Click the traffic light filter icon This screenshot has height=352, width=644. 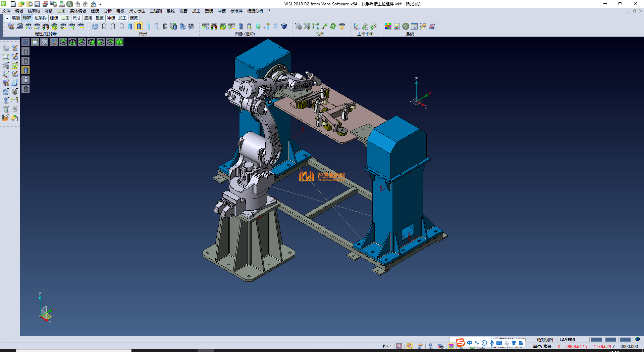point(46,26)
